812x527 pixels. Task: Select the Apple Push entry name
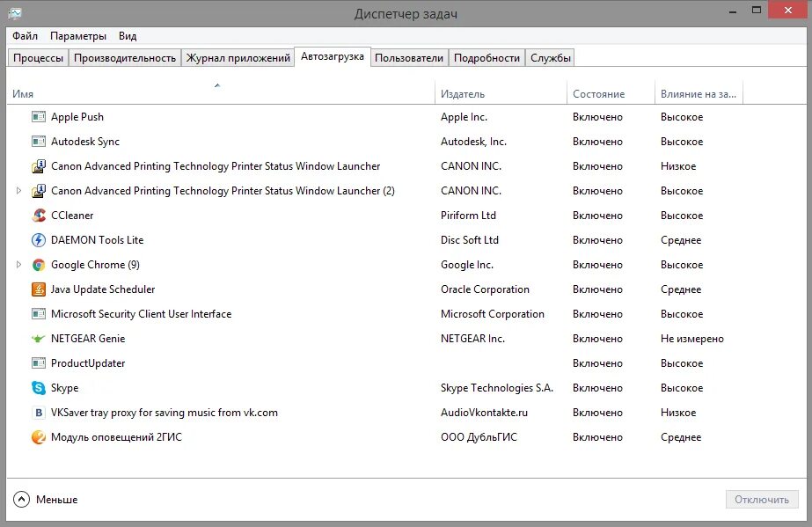[77, 117]
